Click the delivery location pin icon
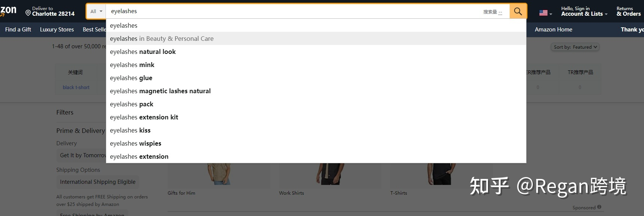 pyautogui.click(x=28, y=13)
